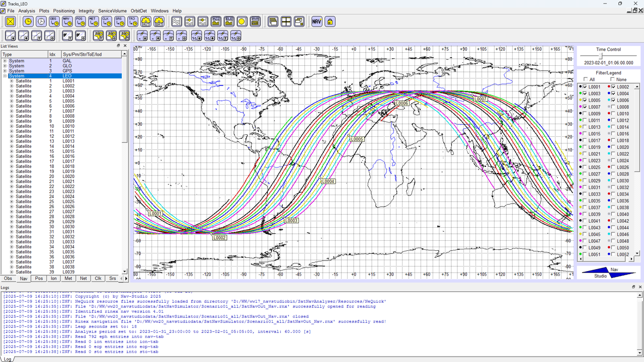Image resolution: width=644 pixels, height=362 pixels.
Task: Collapse the LEO system tree node
Action: (x=5, y=76)
